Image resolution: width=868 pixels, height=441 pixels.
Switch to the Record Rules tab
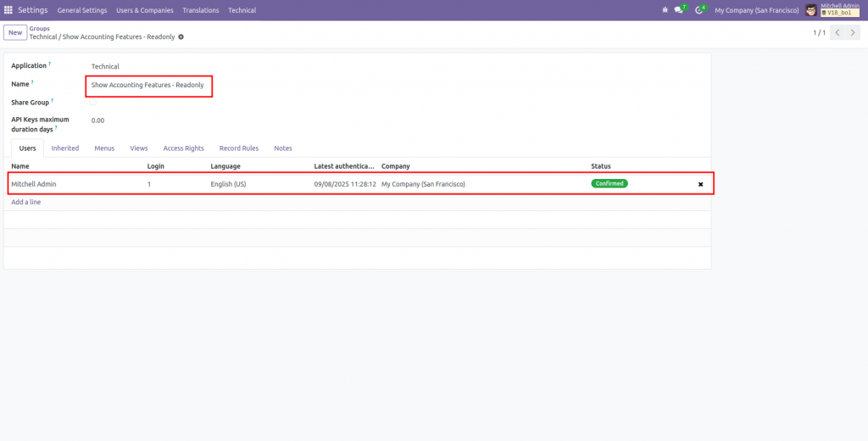pos(239,148)
